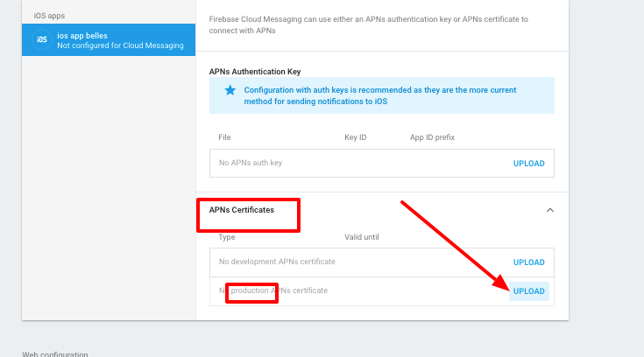Upload an APNs auth key
Viewport: 644px width, 357px height.
pyautogui.click(x=528, y=164)
